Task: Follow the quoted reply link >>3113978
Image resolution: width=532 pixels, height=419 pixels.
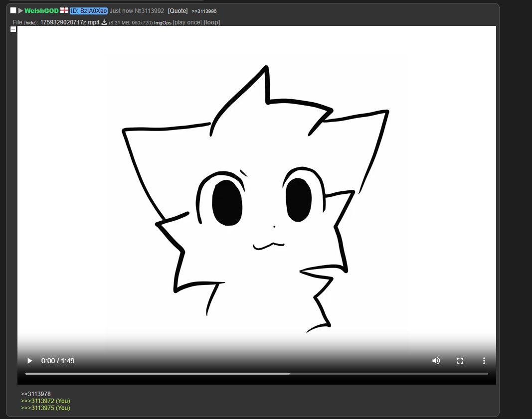Action: 35,394
